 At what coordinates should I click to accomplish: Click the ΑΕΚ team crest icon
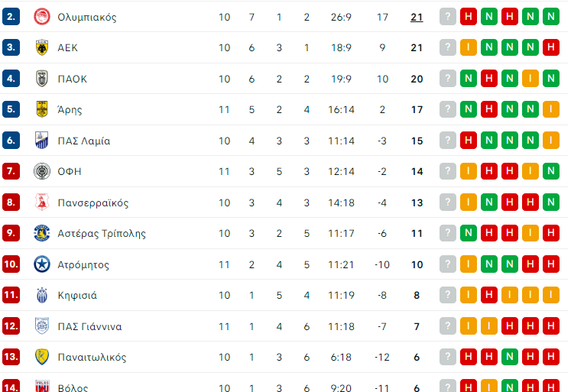[x=41, y=47]
